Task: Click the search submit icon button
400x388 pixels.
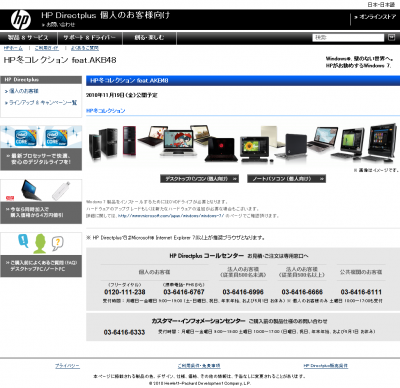Action: (x=392, y=37)
